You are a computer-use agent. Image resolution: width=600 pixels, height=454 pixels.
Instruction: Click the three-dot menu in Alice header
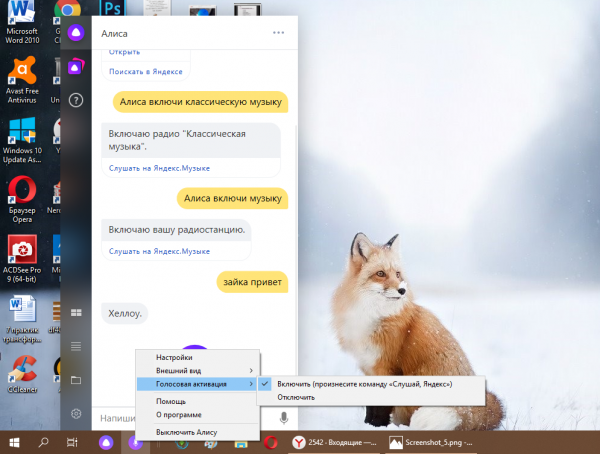[x=278, y=33]
